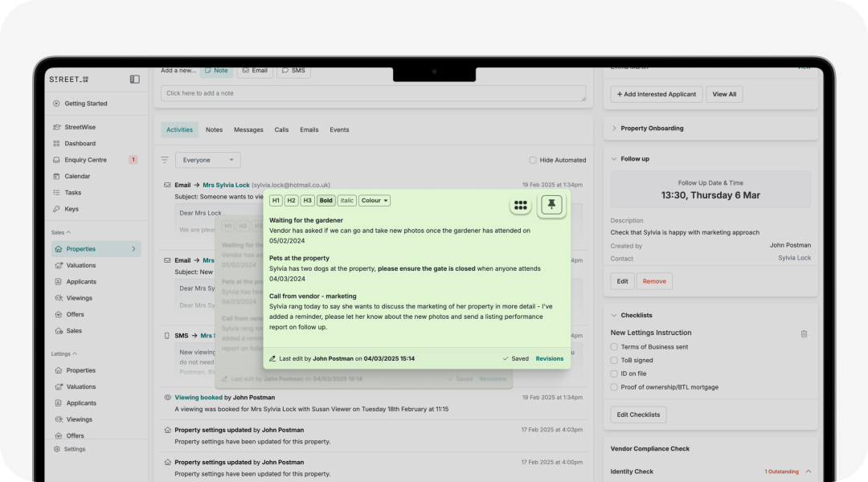Click the View All button

tap(724, 94)
